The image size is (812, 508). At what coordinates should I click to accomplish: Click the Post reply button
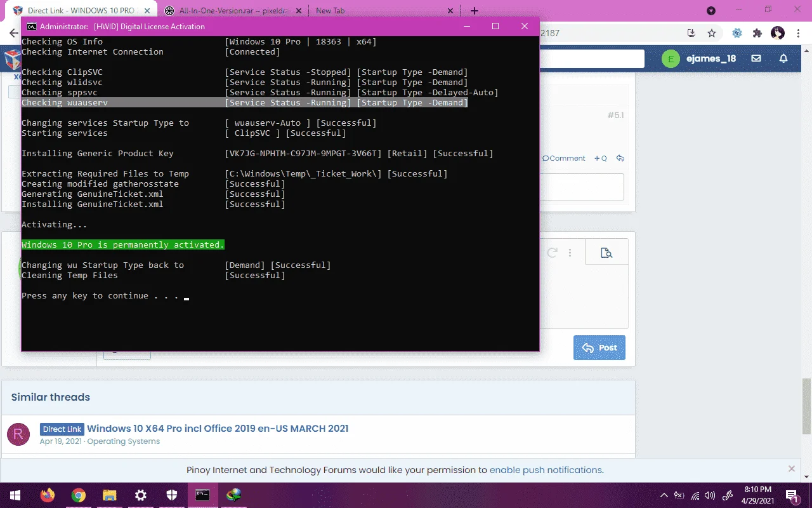pos(599,347)
